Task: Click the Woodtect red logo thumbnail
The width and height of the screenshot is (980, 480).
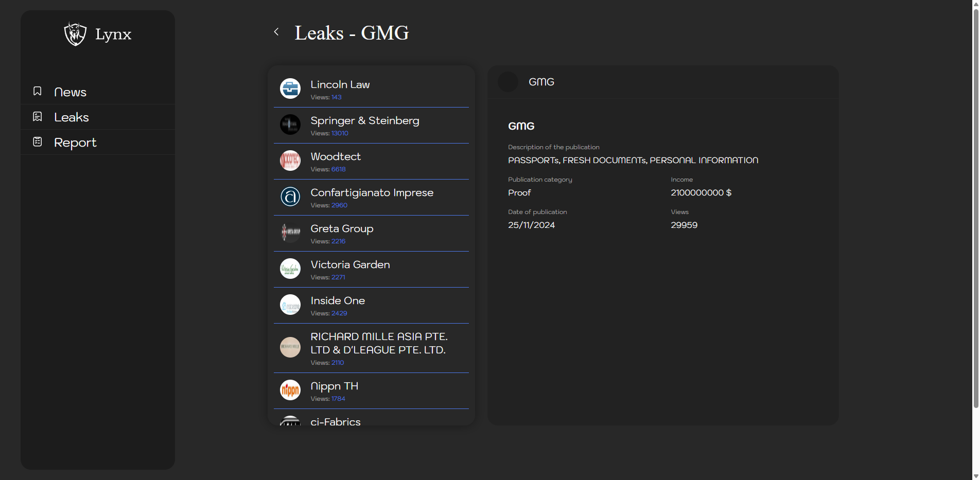Action: (x=290, y=161)
